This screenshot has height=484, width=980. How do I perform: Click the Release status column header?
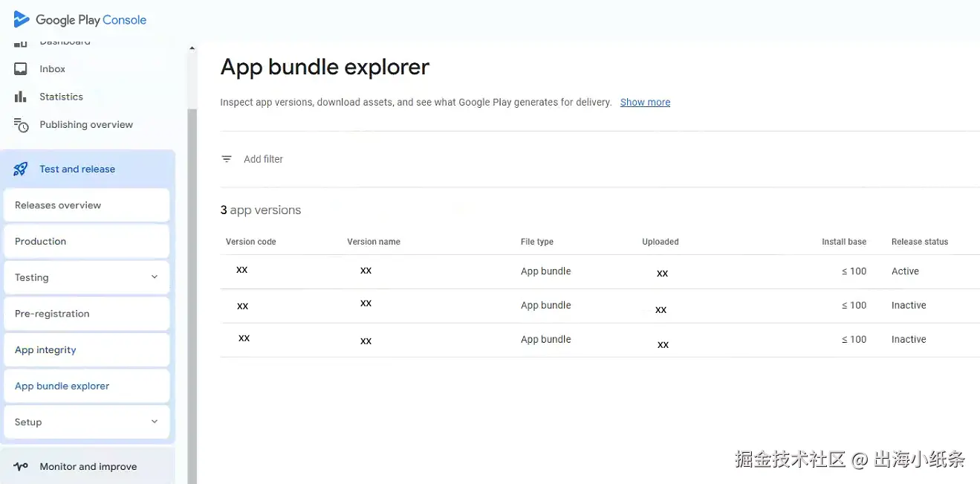(920, 242)
